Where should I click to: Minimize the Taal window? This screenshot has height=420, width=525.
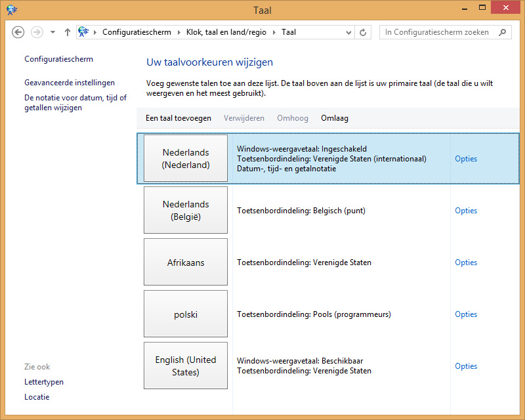pos(465,8)
